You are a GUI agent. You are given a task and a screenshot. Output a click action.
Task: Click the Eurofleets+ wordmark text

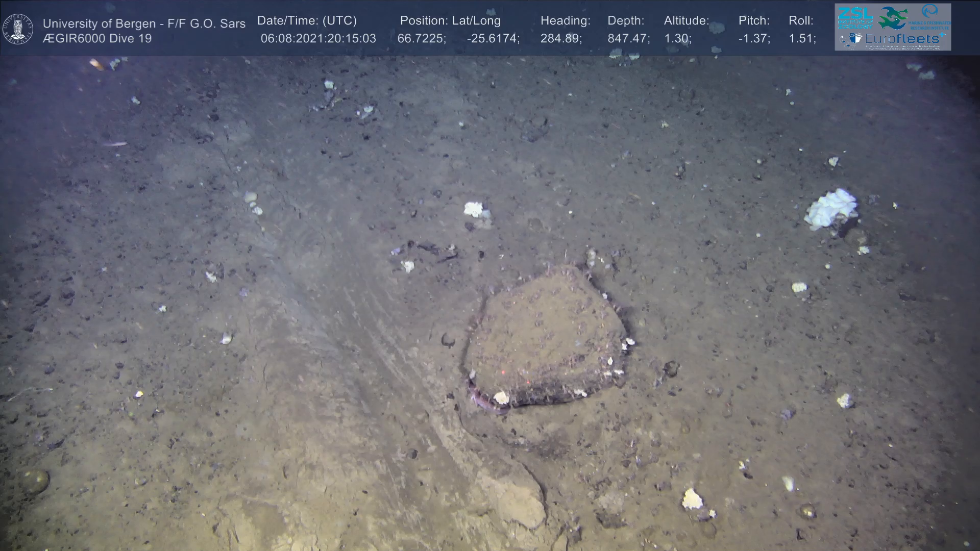tap(902, 38)
